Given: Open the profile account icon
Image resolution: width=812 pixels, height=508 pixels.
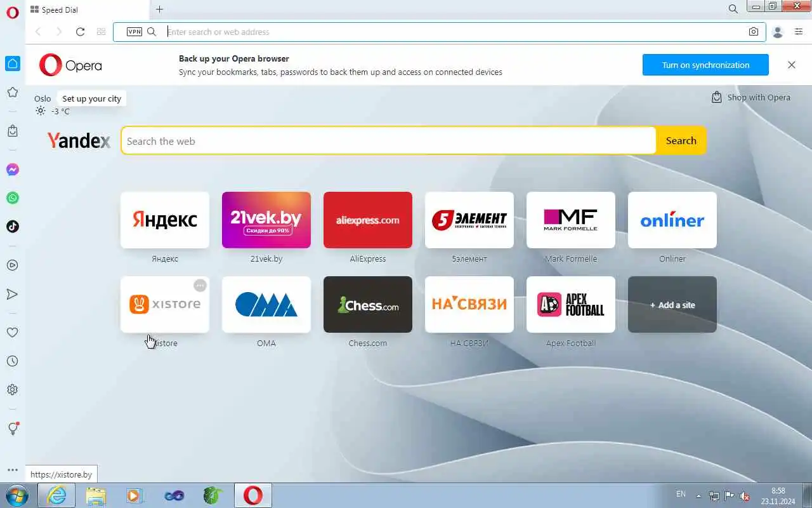Looking at the screenshot, I should click(778, 32).
